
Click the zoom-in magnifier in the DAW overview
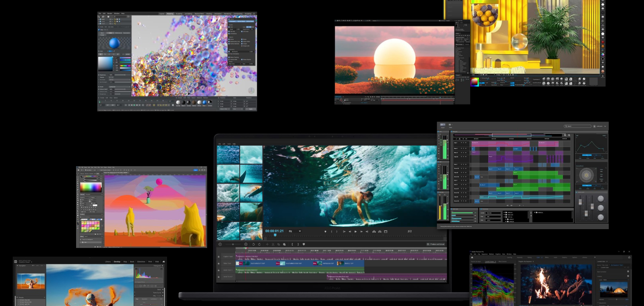point(565,135)
